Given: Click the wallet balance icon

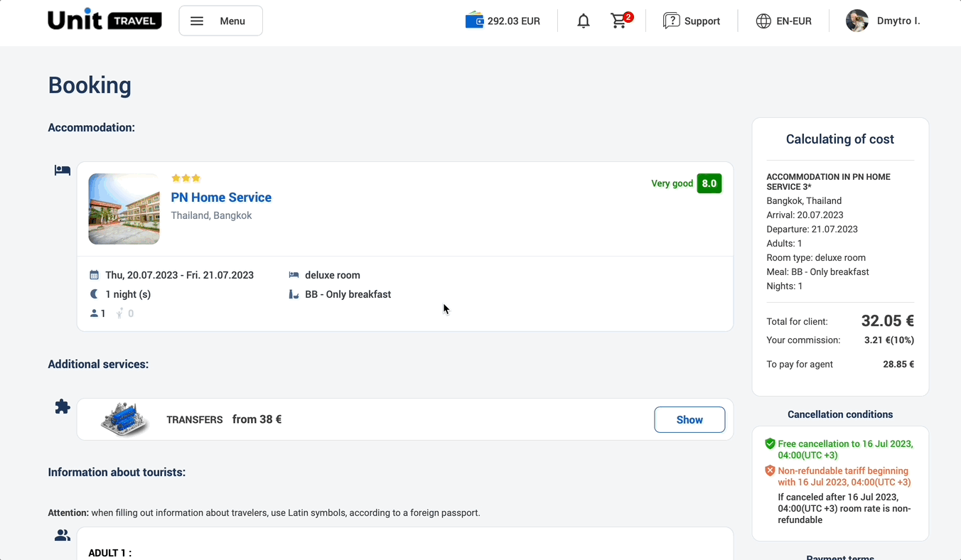Looking at the screenshot, I should click(x=474, y=21).
